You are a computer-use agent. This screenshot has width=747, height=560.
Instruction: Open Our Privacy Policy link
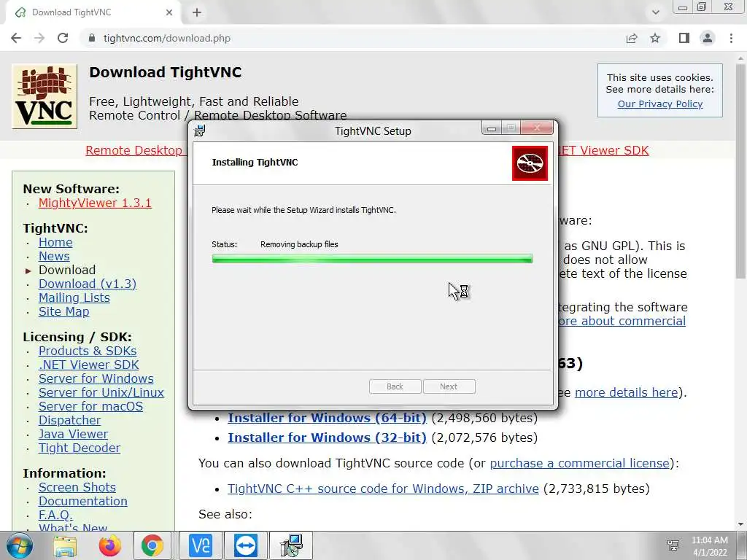coord(659,104)
